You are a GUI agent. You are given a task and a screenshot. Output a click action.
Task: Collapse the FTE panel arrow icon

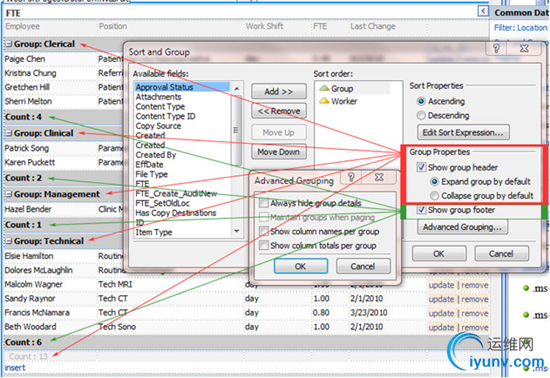[483, 11]
